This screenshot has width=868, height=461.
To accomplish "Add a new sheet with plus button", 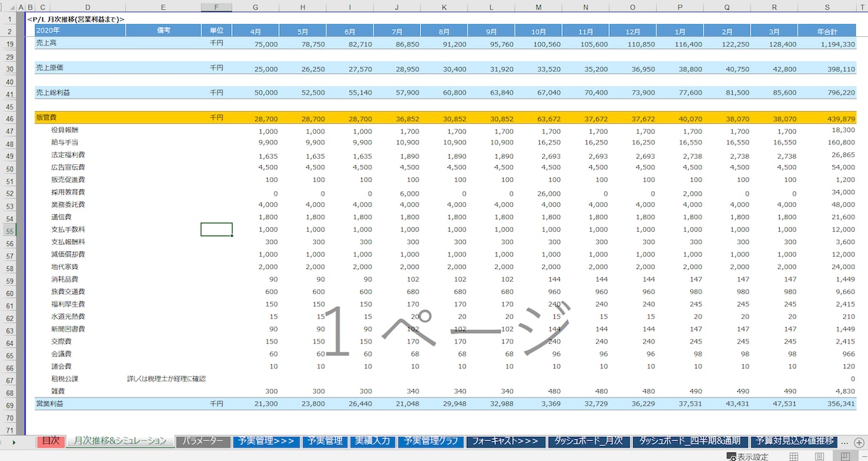I will [859, 442].
